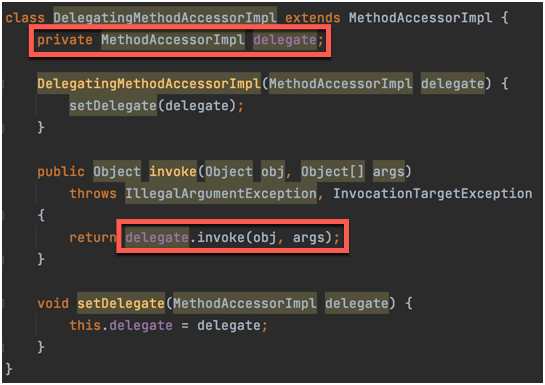The height and width of the screenshot is (385, 545).
Task: Select the private keyword in field declaration
Action: click(65, 40)
